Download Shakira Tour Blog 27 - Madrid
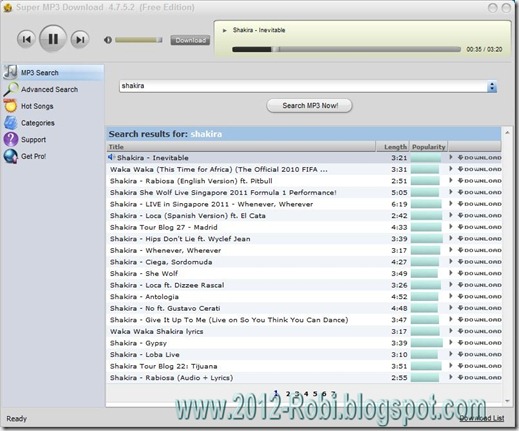 pyautogui.click(x=479, y=227)
